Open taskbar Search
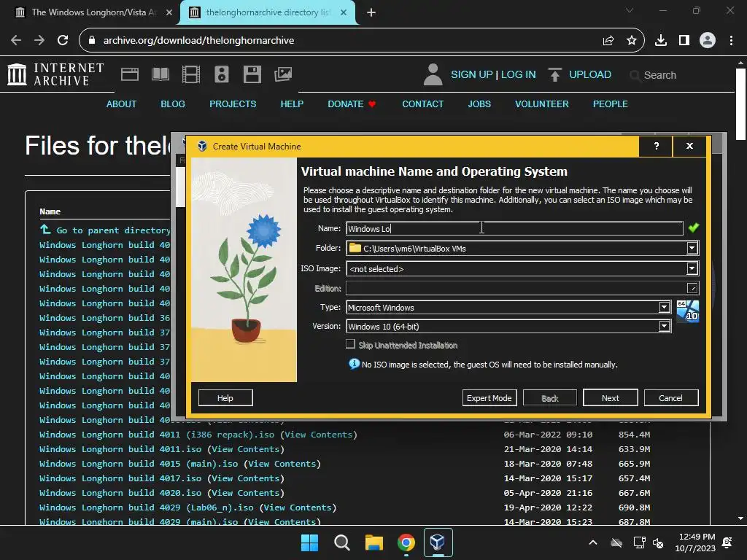747x560 pixels. [341, 542]
